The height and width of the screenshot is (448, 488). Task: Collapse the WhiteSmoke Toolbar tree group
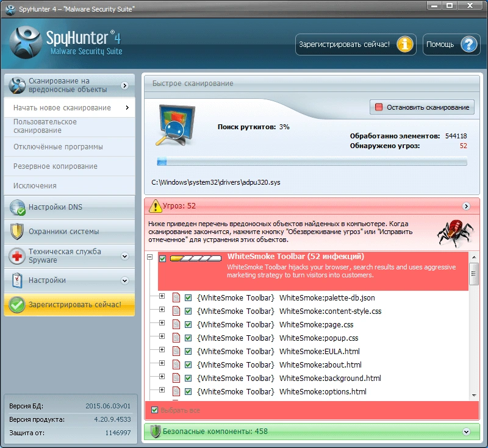pyautogui.click(x=150, y=257)
